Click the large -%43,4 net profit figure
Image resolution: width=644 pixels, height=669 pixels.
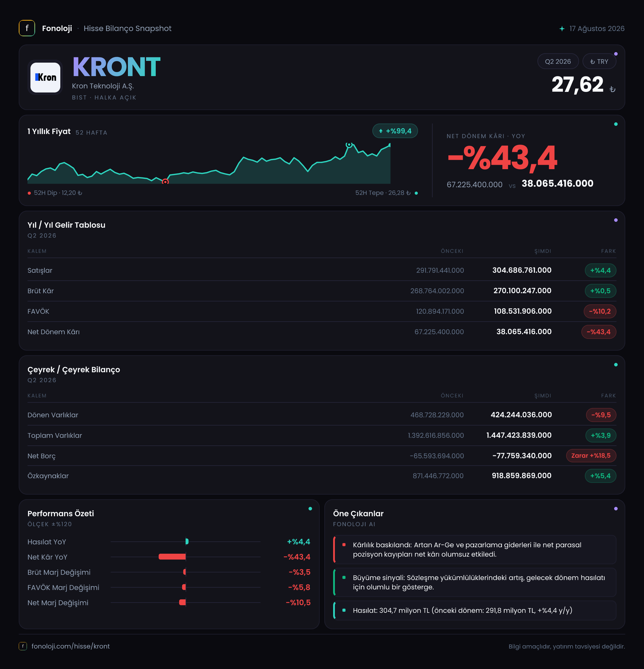(502, 158)
